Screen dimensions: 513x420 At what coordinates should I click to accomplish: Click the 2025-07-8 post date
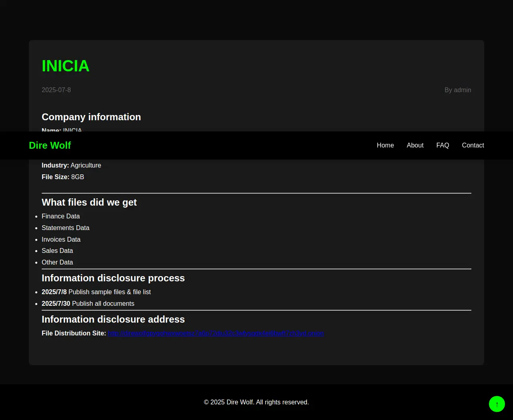56,90
